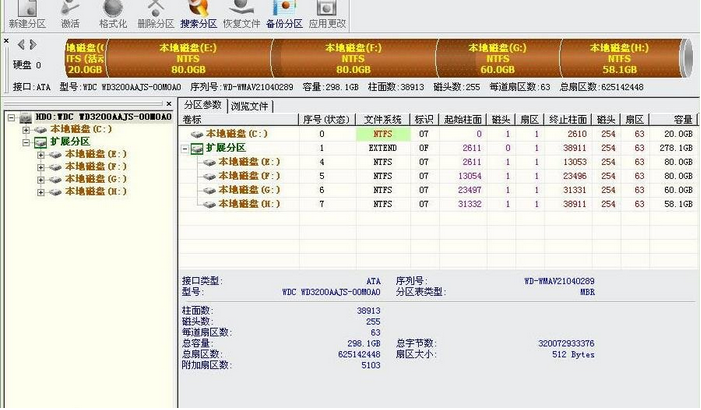
Task: Click the 新建分区 (new partition) toolbar icon
Action: [28, 15]
